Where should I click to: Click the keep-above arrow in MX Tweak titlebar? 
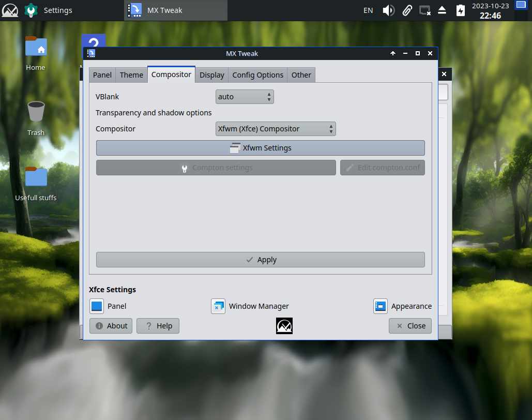[392, 53]
